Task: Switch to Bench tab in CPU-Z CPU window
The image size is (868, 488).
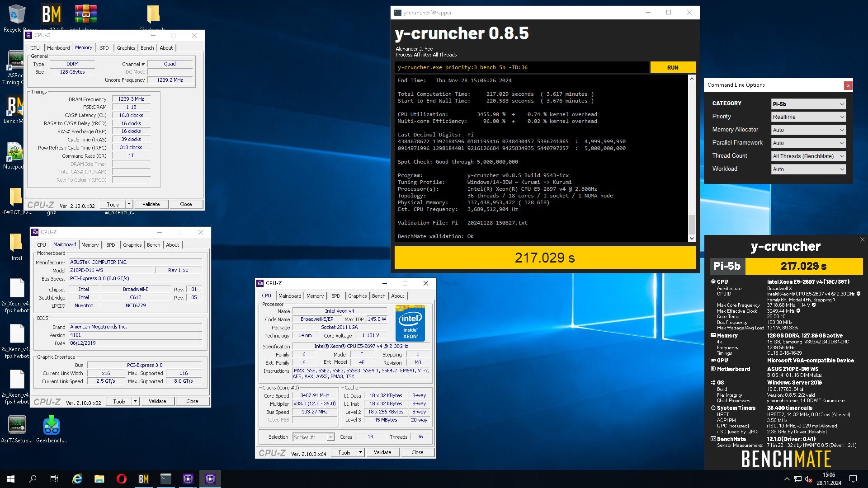Action: pyautogui.click(x=379, y=296)
